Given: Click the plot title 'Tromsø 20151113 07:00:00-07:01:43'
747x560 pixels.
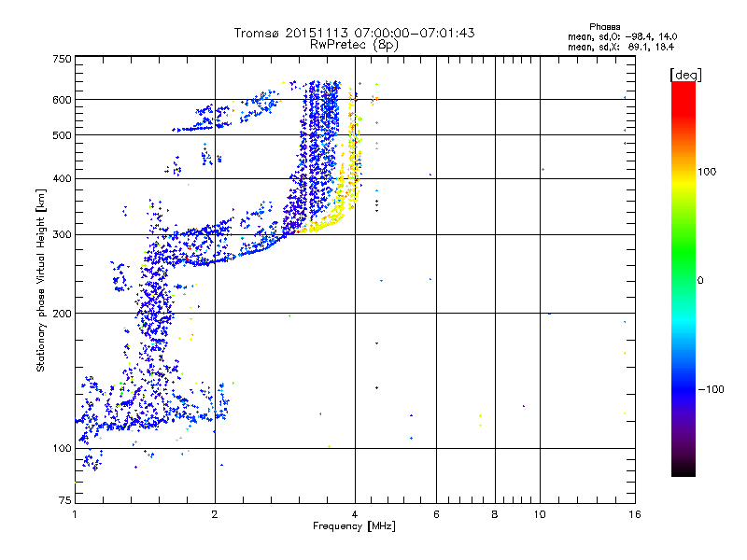Looking at the screenshot, I should point(354,33).
